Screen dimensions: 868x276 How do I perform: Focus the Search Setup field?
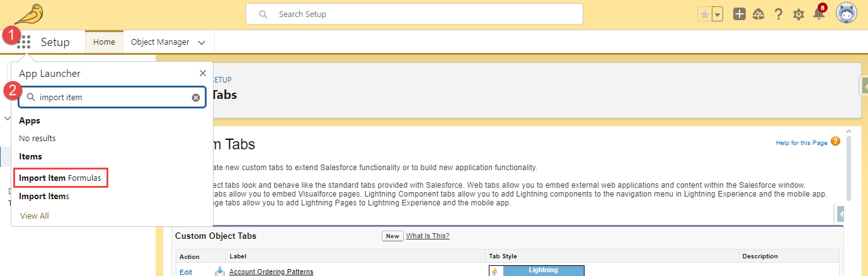(x=414, y=14)
